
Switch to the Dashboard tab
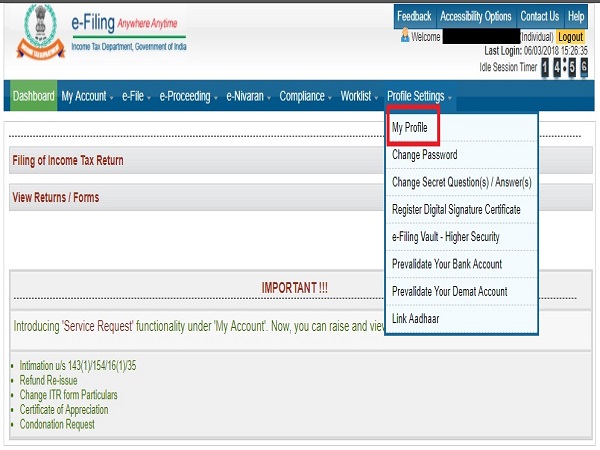click(x=34, y=96)
